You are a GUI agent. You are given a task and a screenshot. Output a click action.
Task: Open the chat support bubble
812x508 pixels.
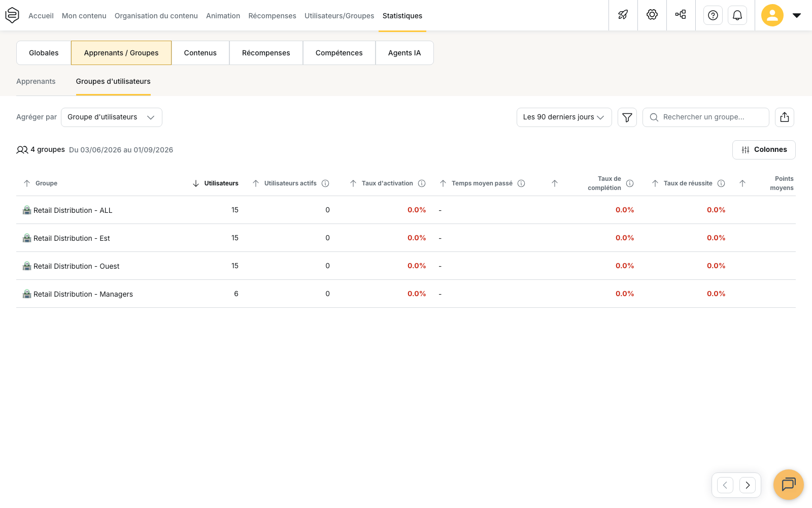pos(789,485)
